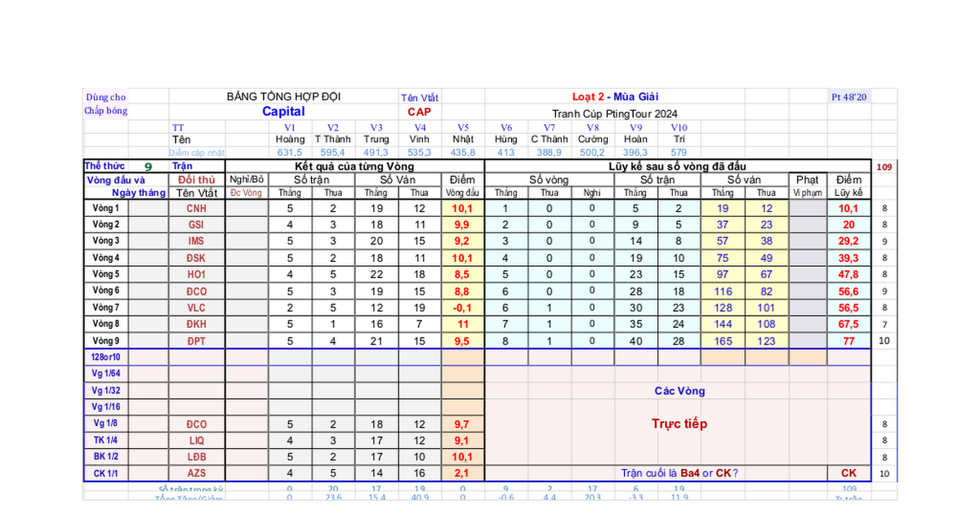980x514 pixels.
Task: Select the rating value "491,3"
Action: coord(376,153)
